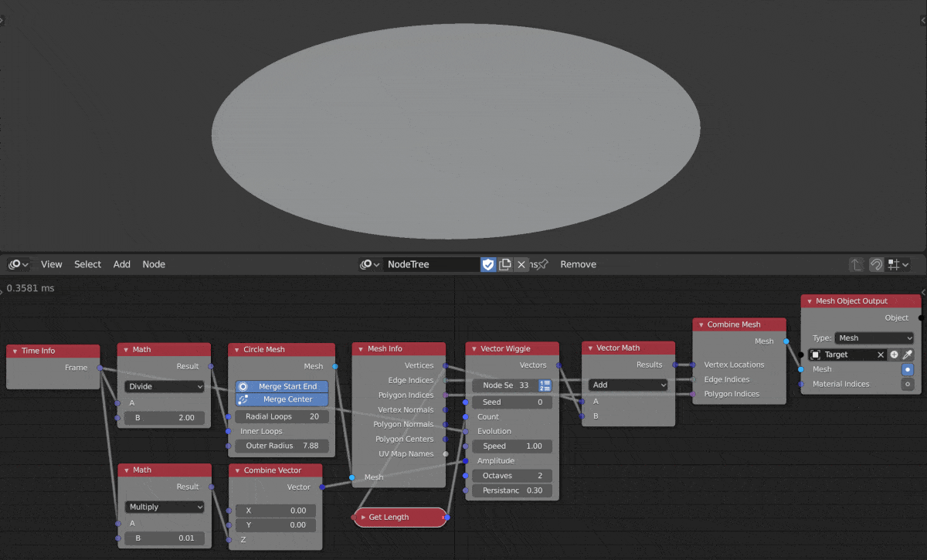The height and width of the screenshot is (560, 927).
Task: Click the Vectors output socket of Vector Wiggle
Action: 559,365
